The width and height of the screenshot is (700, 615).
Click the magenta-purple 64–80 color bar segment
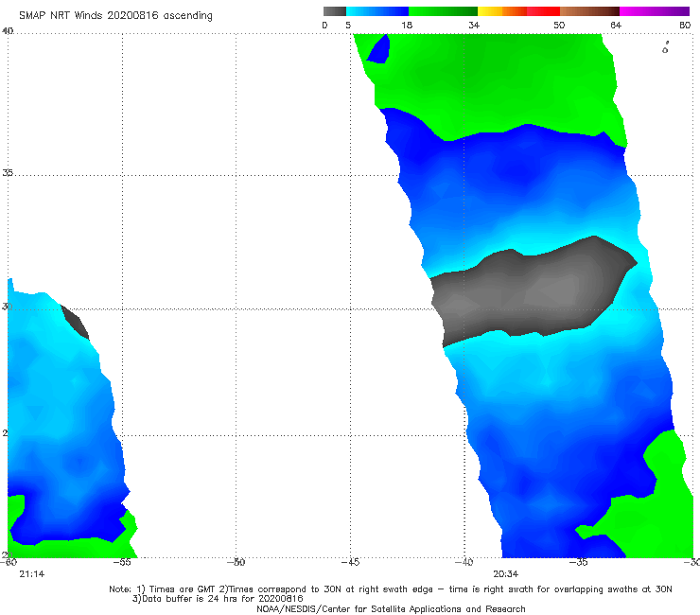point(654,11)
